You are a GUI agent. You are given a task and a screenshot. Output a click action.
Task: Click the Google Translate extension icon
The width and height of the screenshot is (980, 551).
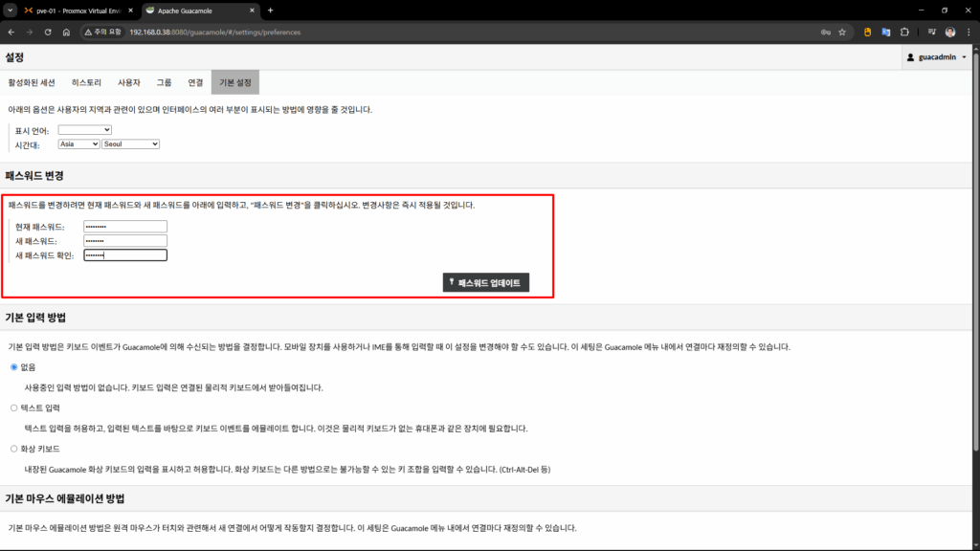[885, 32]
